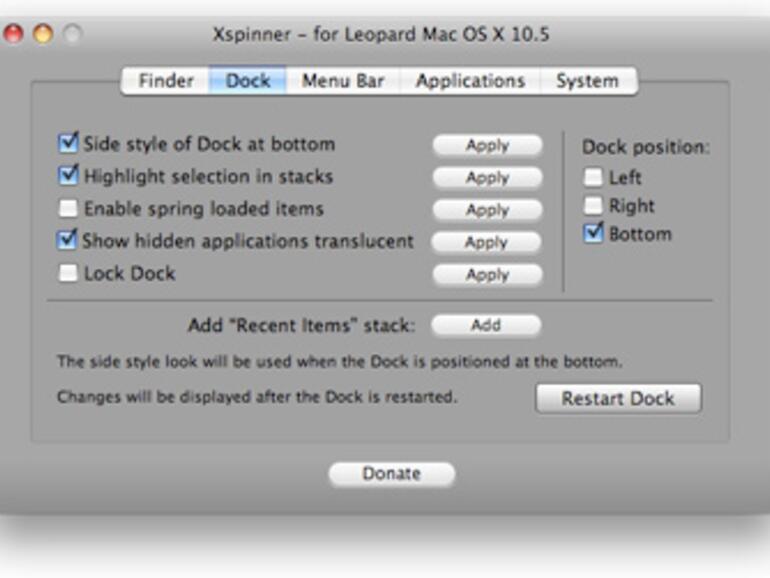Switch to the Finder tab
The height and width of the screenshot is (578, 770).
point(166,81)
